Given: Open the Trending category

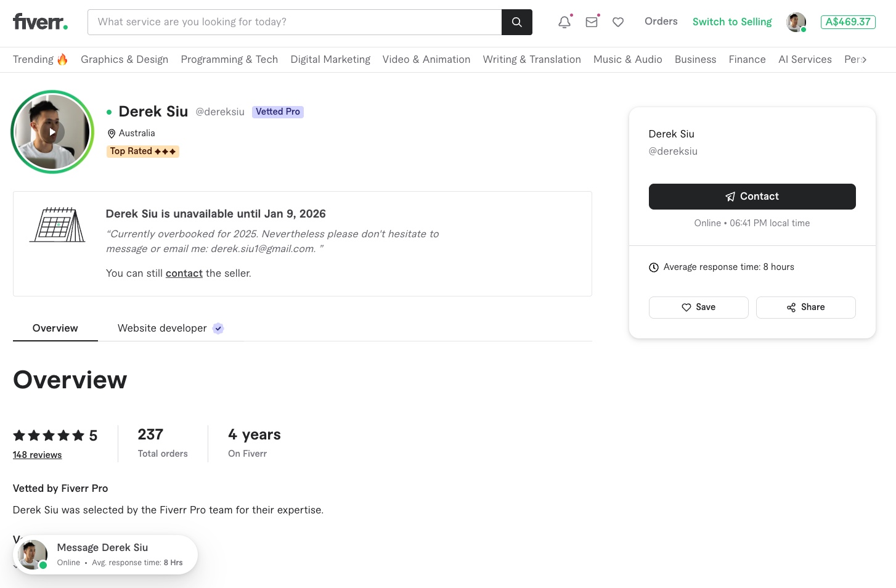Looking at the screenshot, I should (x=41, y=59).
